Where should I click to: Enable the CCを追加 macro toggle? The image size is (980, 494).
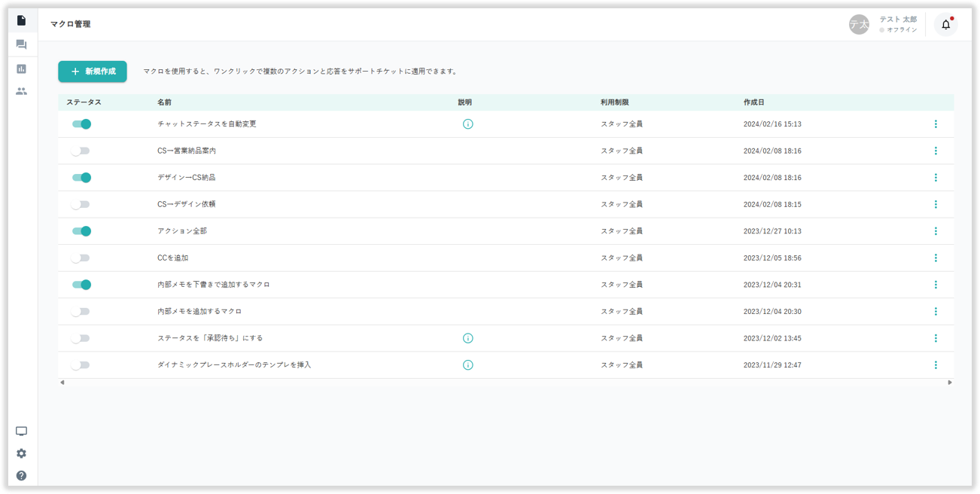[x=80, y=258]
